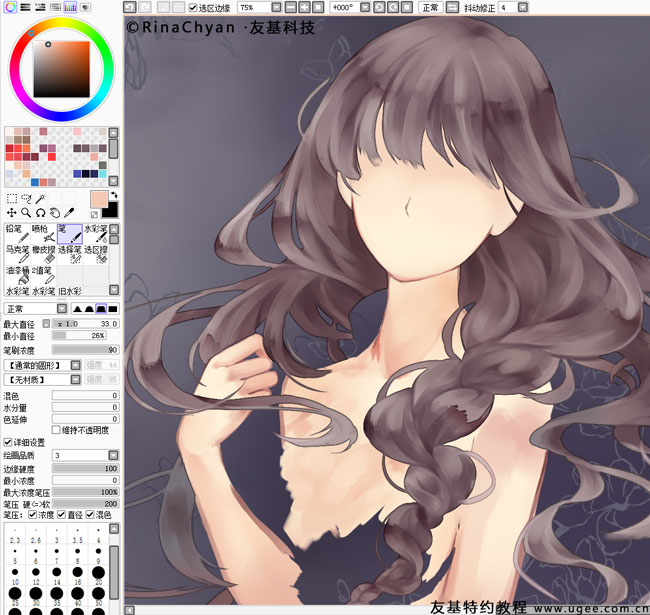Uncheck 详细设置 checkbox
Viewport: 650px width, 615px height.
click(x=7, y=442)
